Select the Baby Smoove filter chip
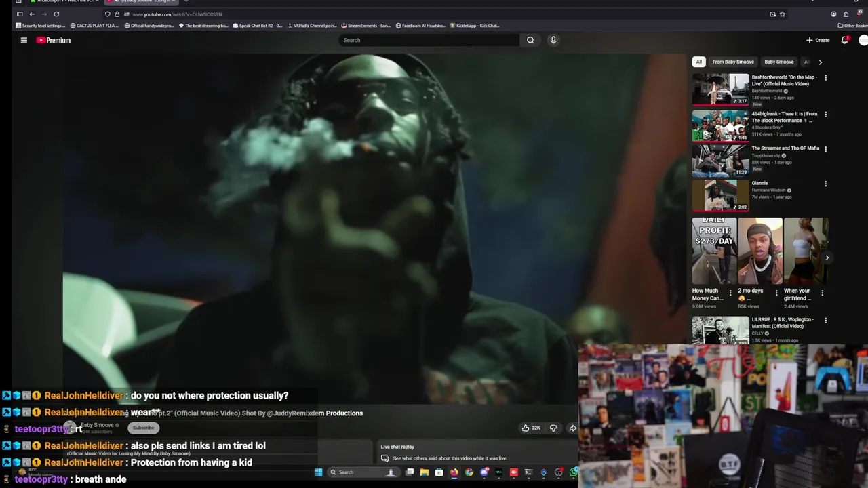 click(778, 62)
